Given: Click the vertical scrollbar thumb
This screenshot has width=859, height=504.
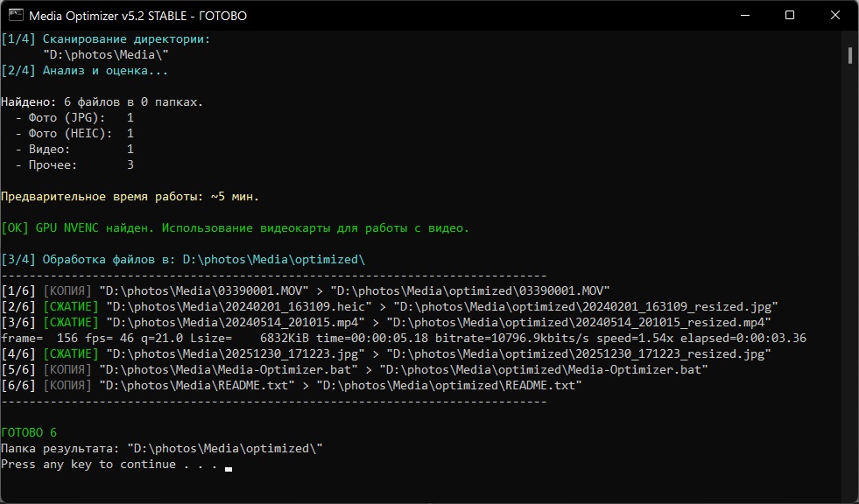Looking at the screenshot, I should (x=850, y=55).
